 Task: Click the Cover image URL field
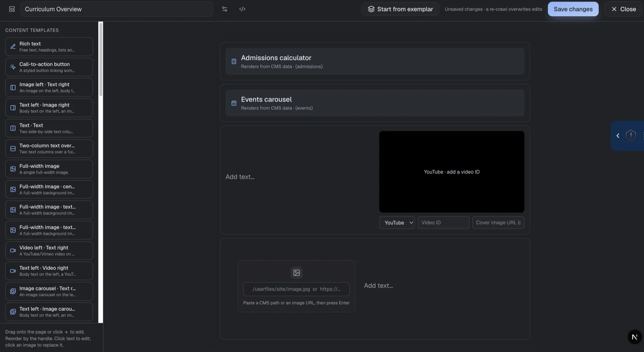(x=498, y=223)
